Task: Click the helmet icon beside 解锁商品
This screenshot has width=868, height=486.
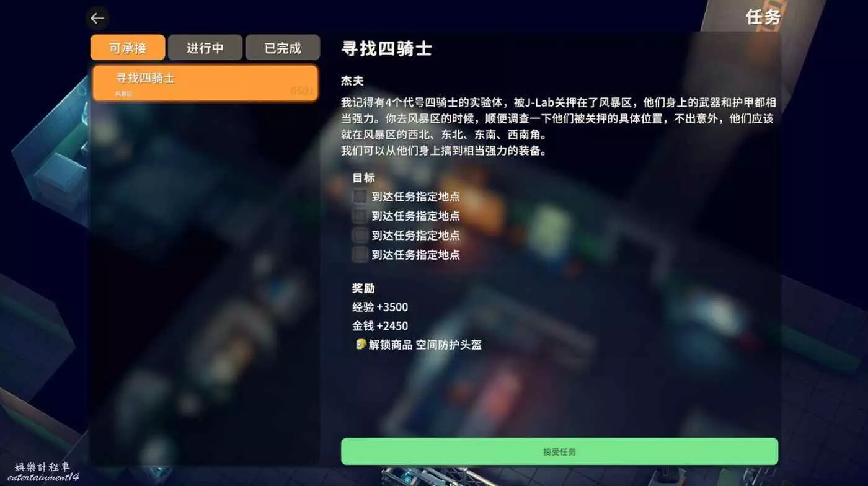Action: point(361,344)
